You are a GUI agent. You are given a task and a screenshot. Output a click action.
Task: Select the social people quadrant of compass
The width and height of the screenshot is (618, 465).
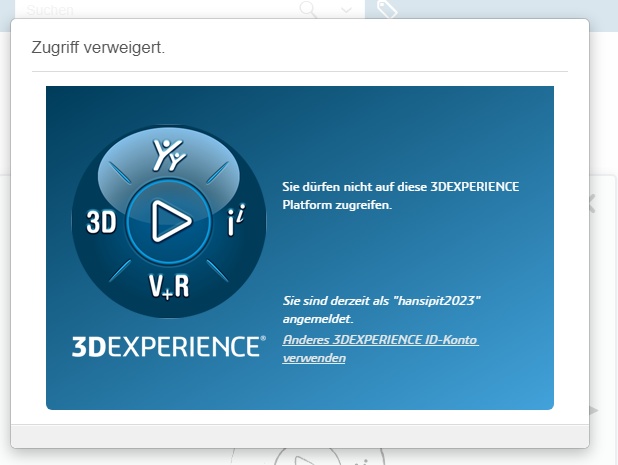point(169,155)
